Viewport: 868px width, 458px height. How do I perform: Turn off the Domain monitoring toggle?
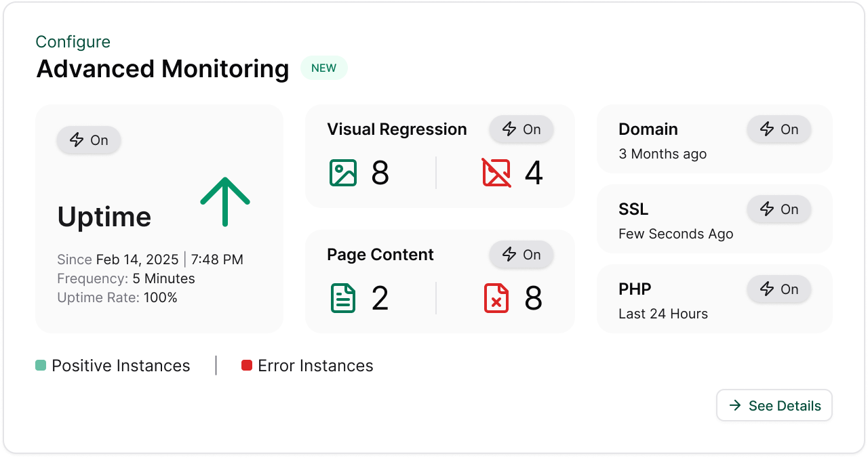click(779, 129)
